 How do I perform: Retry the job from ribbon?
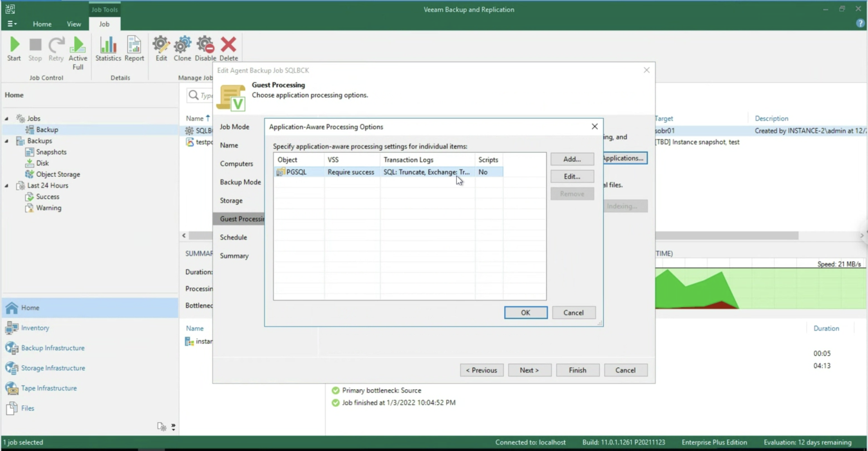tap(56, 49)
